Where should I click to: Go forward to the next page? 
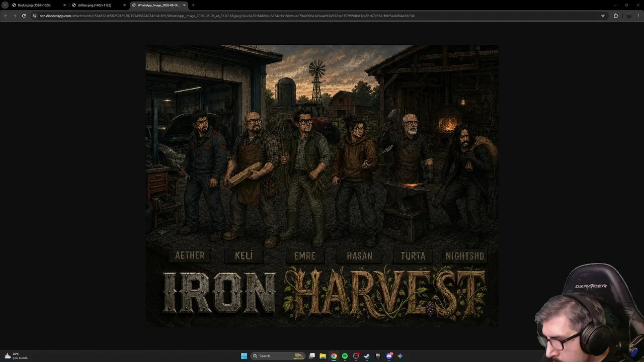click(x=15, y=16)
